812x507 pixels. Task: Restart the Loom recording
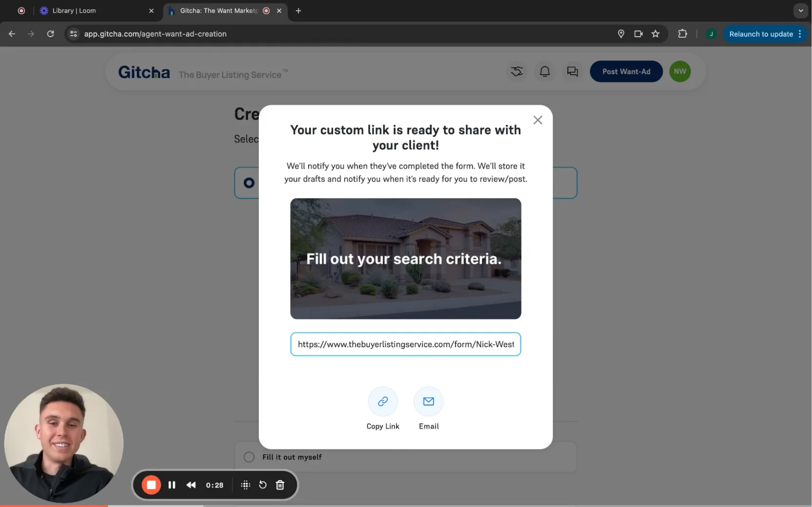pos(263,485)
